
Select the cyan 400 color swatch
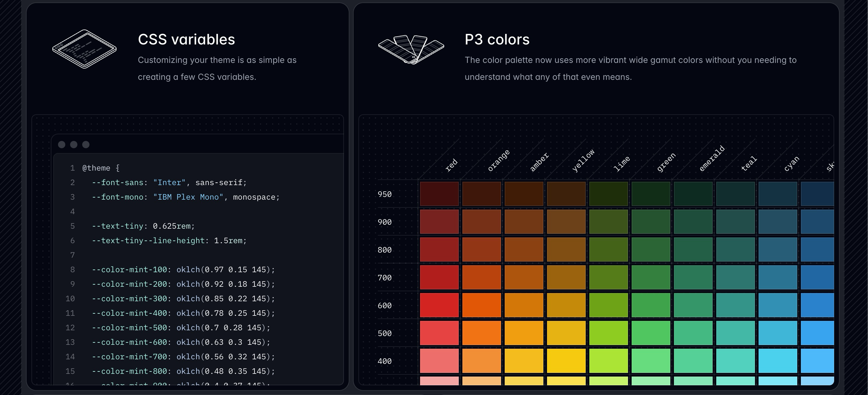point(778,361)
